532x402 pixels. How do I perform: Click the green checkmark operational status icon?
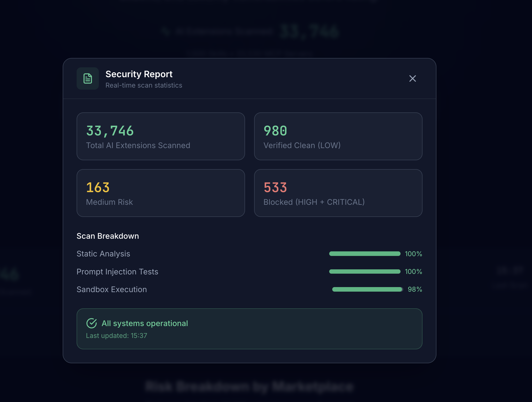click(x=92, y=323)
